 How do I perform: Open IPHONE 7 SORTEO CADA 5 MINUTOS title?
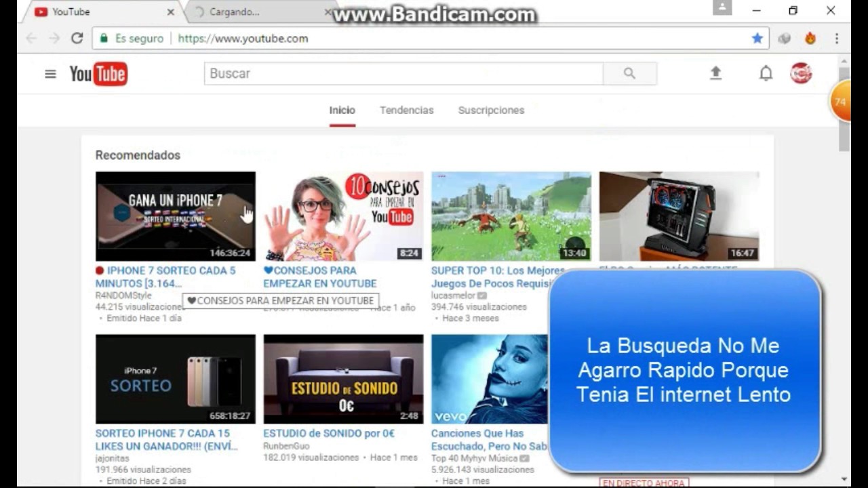tap(165, 277)
